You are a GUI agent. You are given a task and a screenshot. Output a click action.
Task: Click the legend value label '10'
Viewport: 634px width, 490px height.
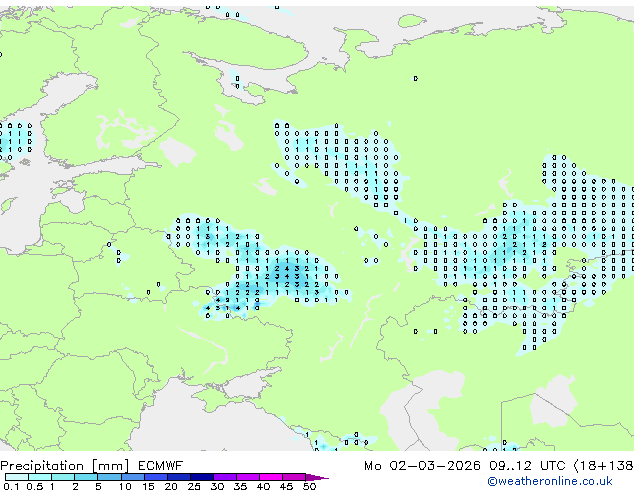pos(125,486)
